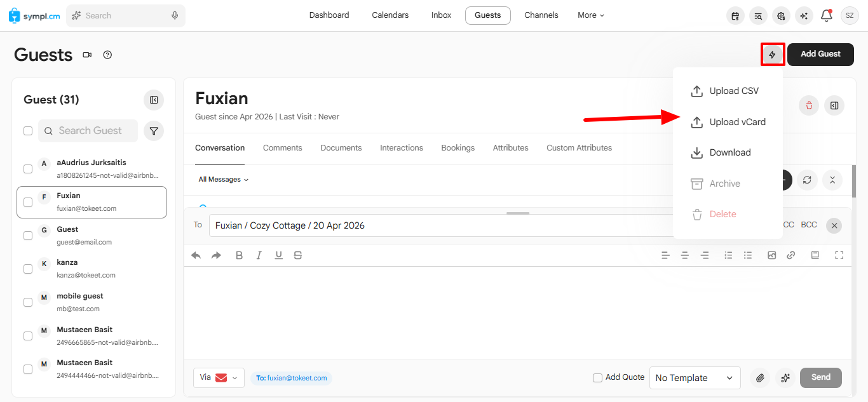868x402 pixels.
Task: Switch to the Documents tab
Action: (341, 148)
